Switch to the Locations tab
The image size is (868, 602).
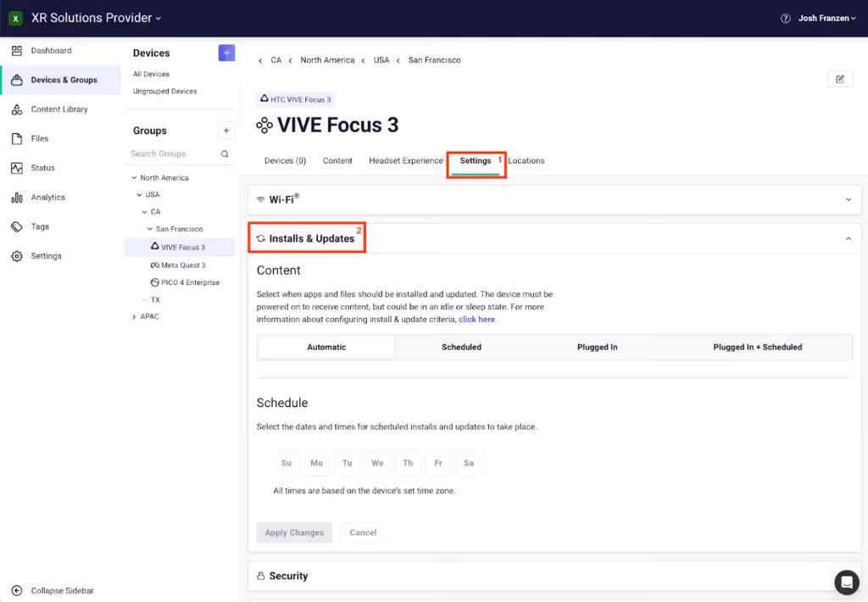point(526,160)
